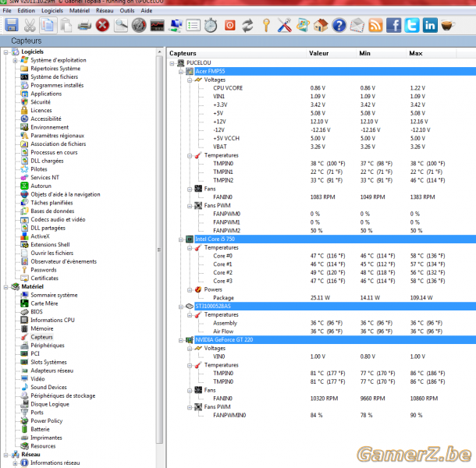Open Processus en cours tree item
Image resolution: width=476 pixels, height=468 pixels.
click(54, 152)
